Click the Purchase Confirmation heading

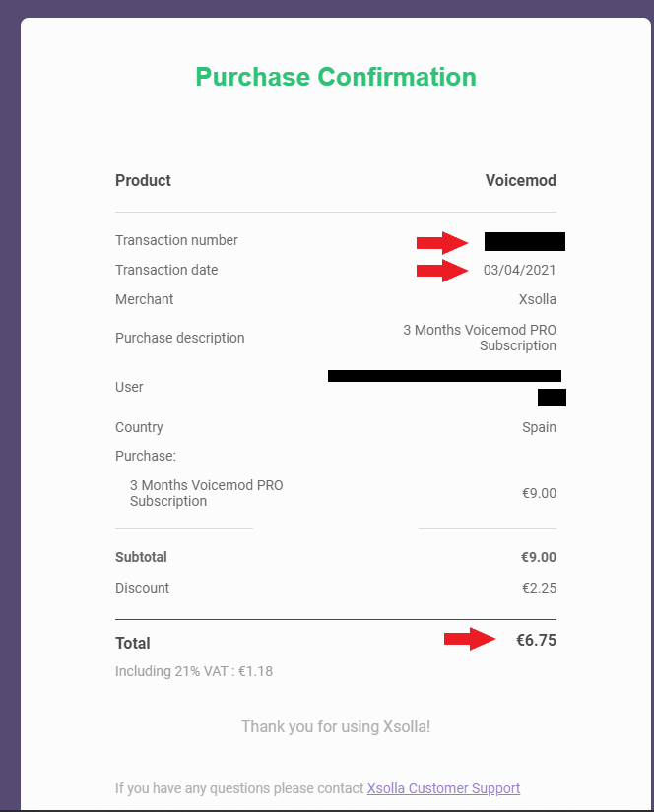tap(336, 77)
